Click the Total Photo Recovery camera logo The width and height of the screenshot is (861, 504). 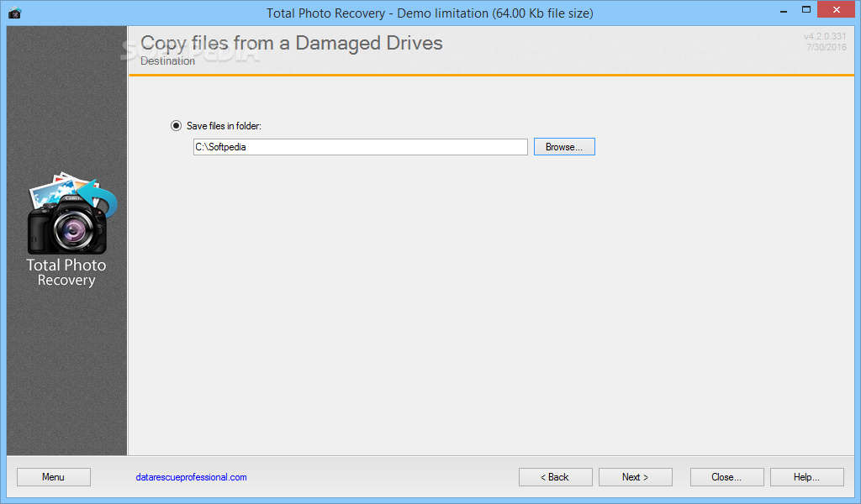coord(72,213)
